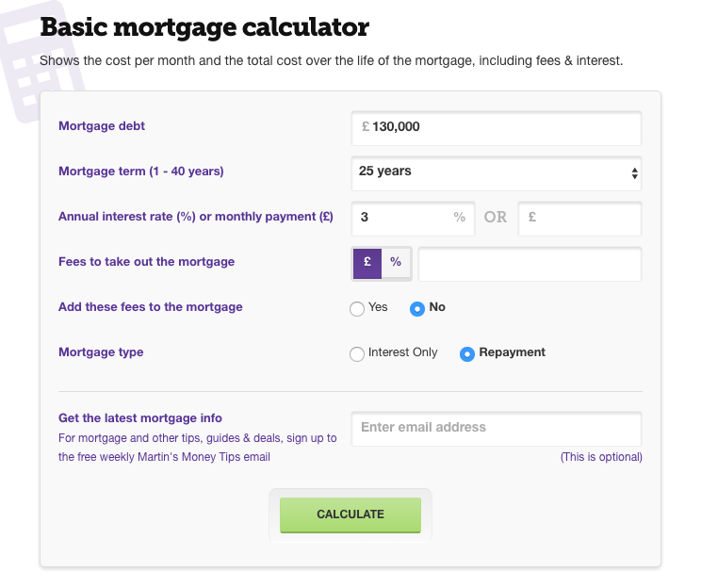Image resolution: width=701 pixels, height=588 pixels.
Task: Click the Mortgage term label text
Action: point(140,171)
